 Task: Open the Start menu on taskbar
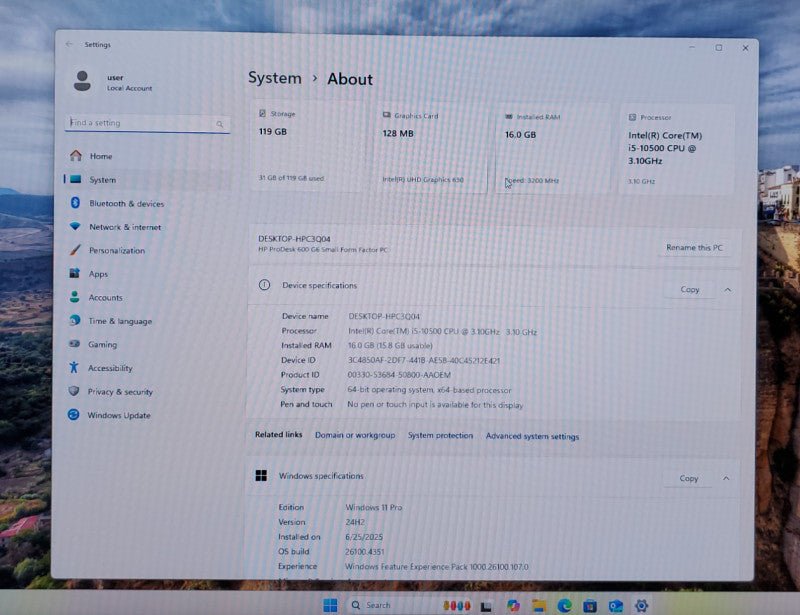click(330, 605)
